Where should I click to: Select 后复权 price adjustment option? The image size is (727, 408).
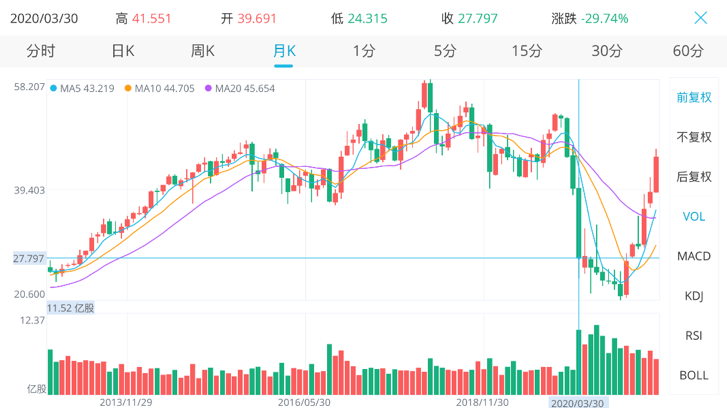click(693, 177)
